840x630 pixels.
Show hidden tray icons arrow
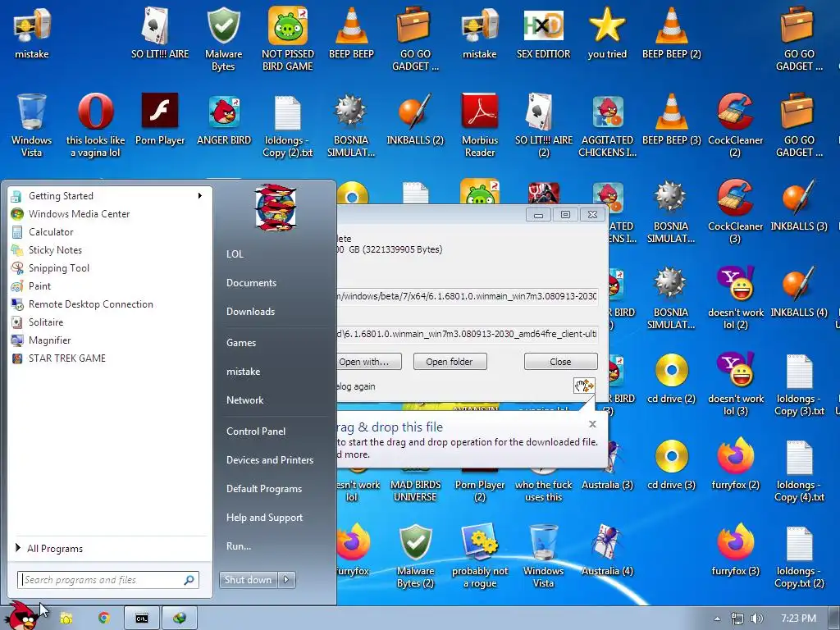click(717, 619)
